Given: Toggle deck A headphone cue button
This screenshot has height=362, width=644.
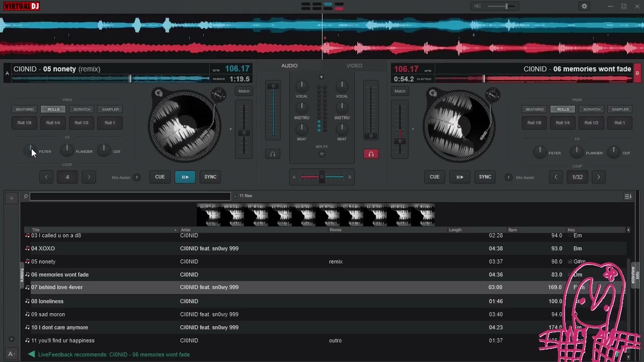Looking at the screenshot, I should coord(273,154).
